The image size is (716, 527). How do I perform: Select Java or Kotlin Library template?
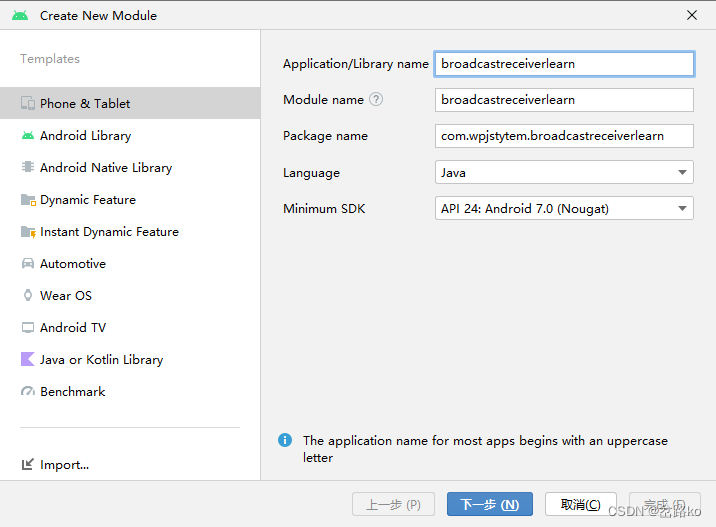(130, 359)
